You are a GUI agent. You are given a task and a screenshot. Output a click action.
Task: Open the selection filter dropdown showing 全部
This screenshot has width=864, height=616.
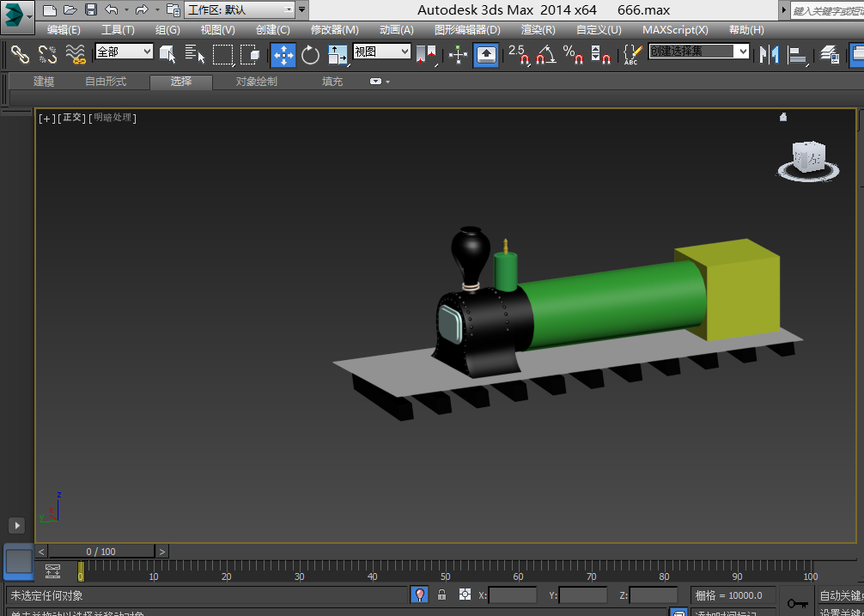pyautogui.click(x=124, y=52)
